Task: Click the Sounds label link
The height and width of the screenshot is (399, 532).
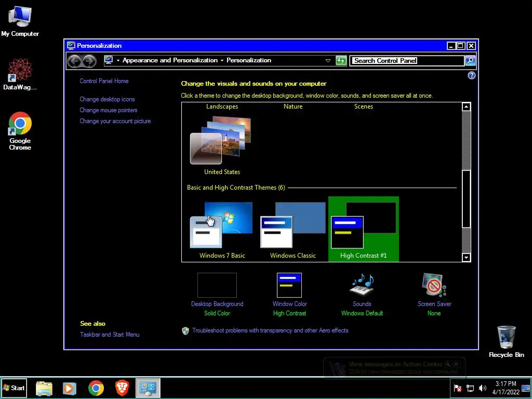Action: click(x=362, y=303)
